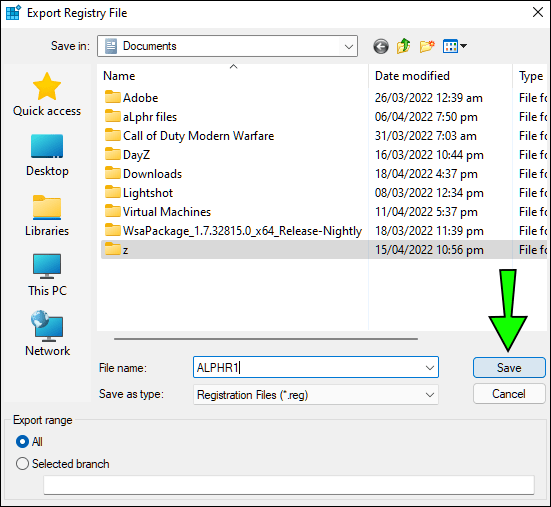Open Network in sidebar
This screenshot has height=507, width=551.
click(x=47, y=333)
